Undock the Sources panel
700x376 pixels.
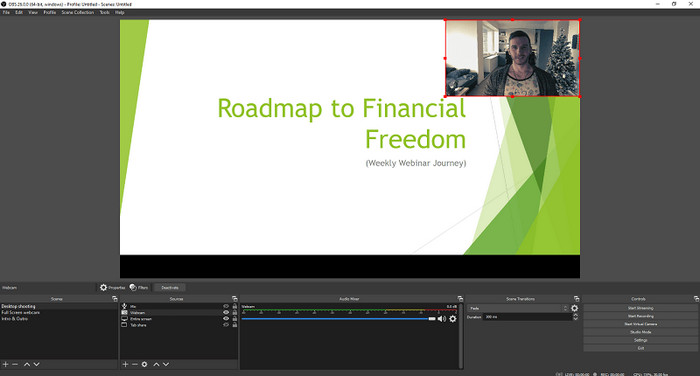235,299
